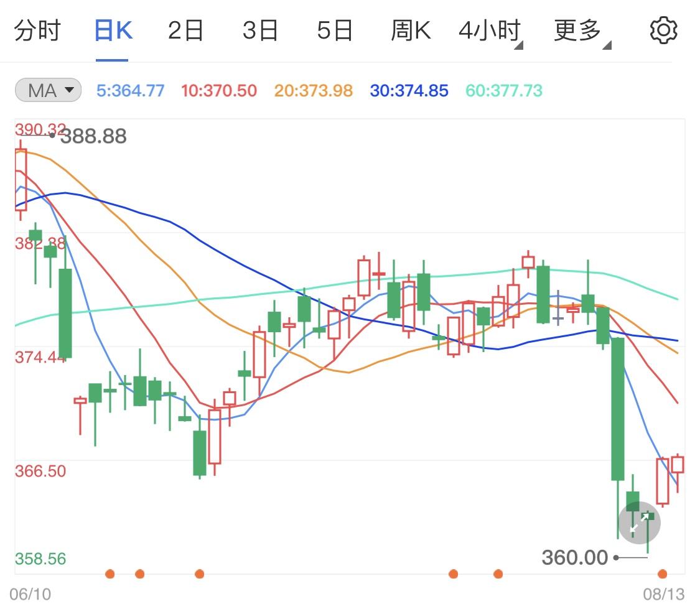
Task: Click the MA5 value 5:364.77
Action: click(131, 91)
